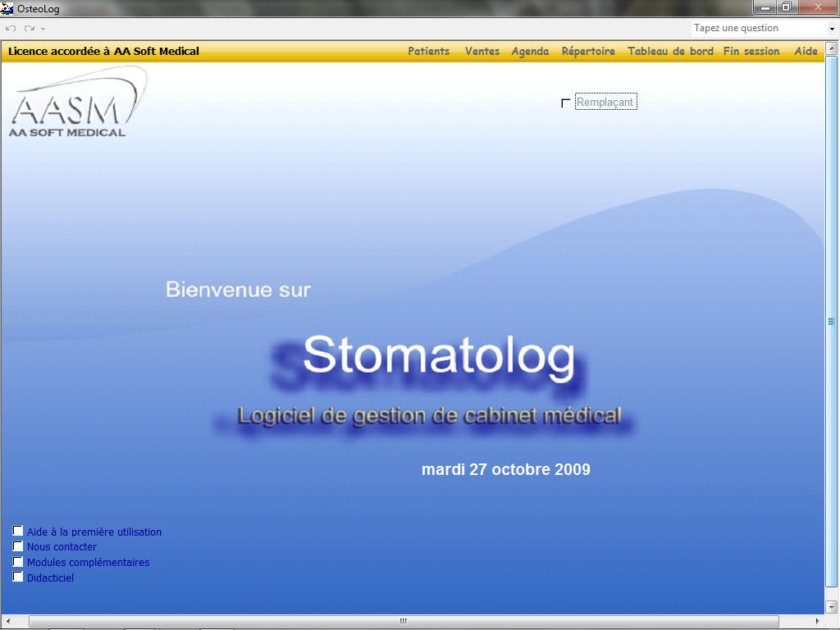
Task: Open the quick access toolbar dropdown arrow
Action: click(43, 29)
